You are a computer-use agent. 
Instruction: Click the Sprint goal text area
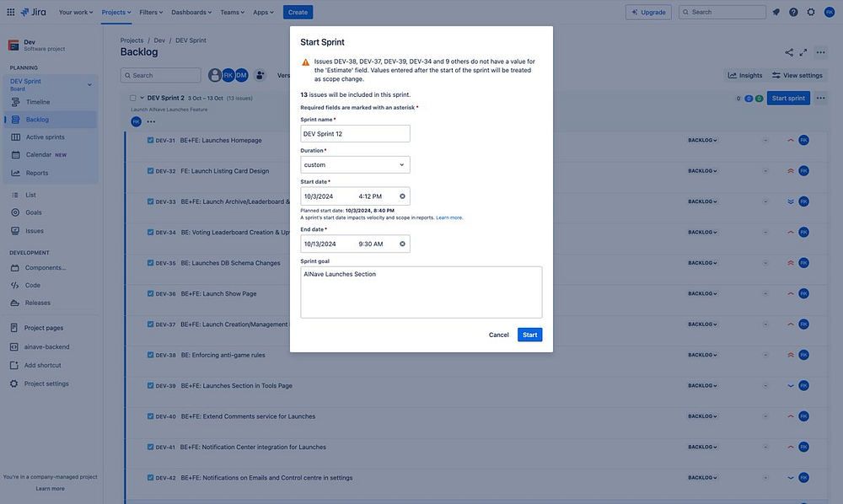(421, 292)
